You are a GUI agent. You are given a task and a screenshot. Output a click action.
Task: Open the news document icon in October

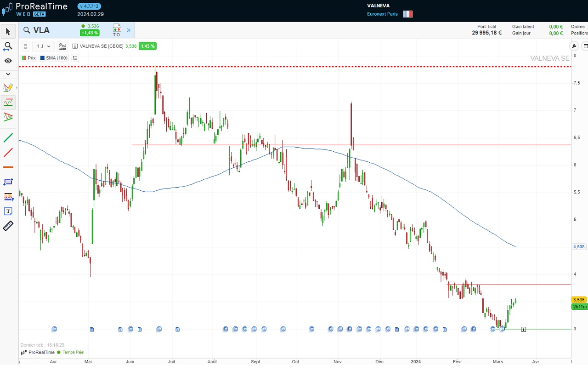(311, 329)
